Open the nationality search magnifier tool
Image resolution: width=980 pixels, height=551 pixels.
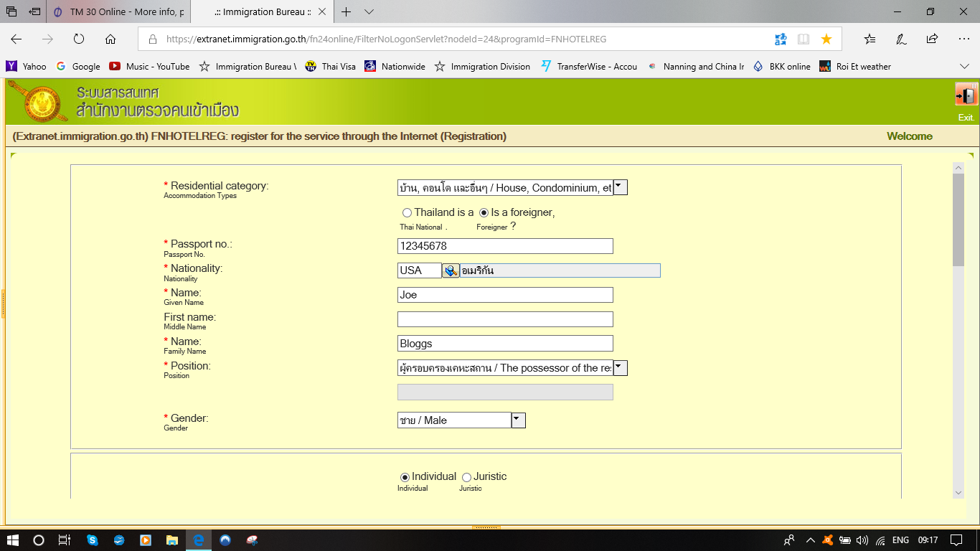coord(451,270)
